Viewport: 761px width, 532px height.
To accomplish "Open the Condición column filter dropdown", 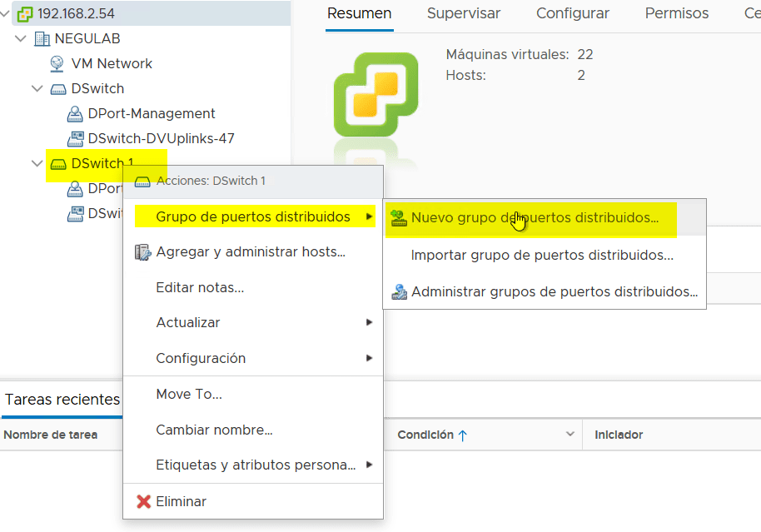I will [x=570, y=434].
